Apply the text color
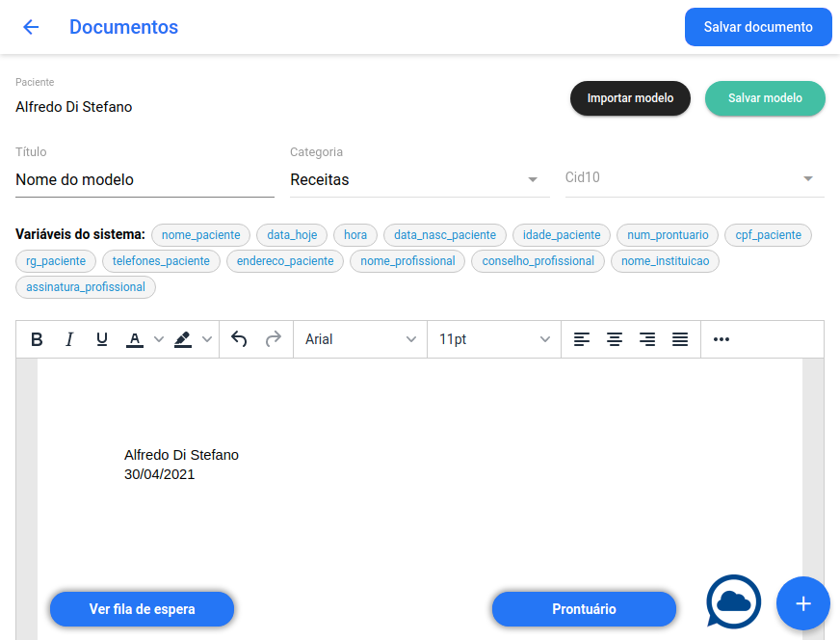The width and height of the screenshot is (840, 640). [x=135, y=339]
